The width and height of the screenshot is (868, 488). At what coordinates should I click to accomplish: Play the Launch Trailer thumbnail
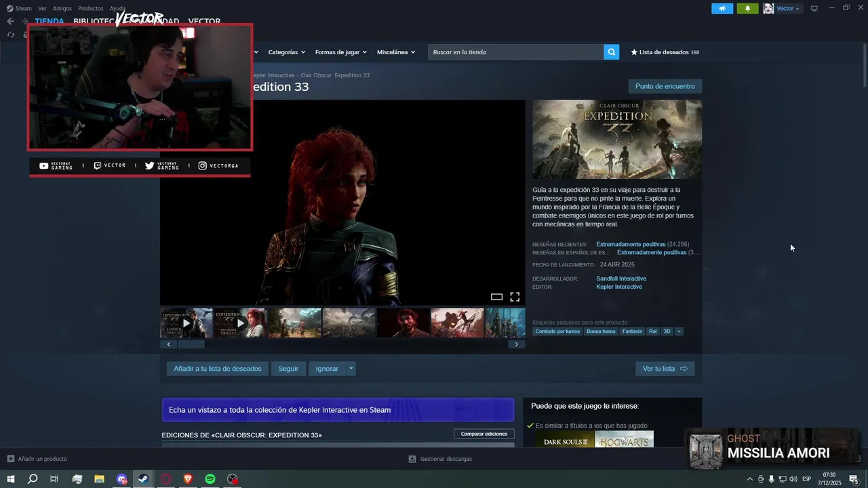tap(186, 323)
